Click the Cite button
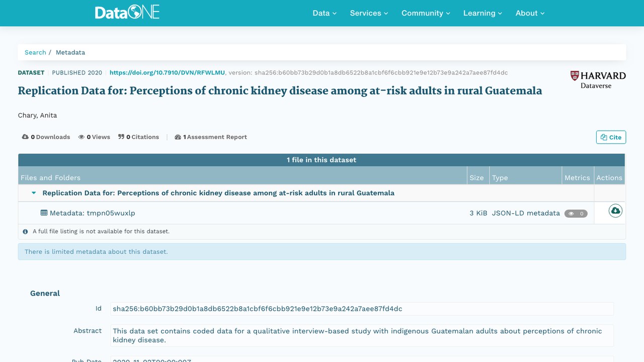This screenshot has height=362, width=644. [x=611, y=137]
